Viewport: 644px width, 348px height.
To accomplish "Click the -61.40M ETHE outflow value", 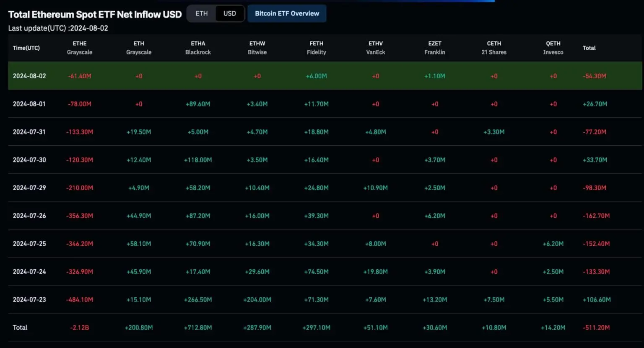I will coord(80,76).
